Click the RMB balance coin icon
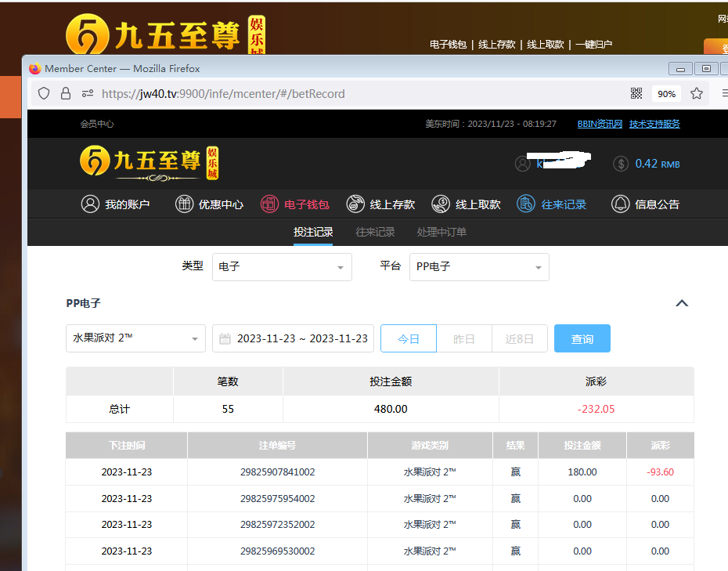The height and width of the screenshot is (571, 728). 621,164
